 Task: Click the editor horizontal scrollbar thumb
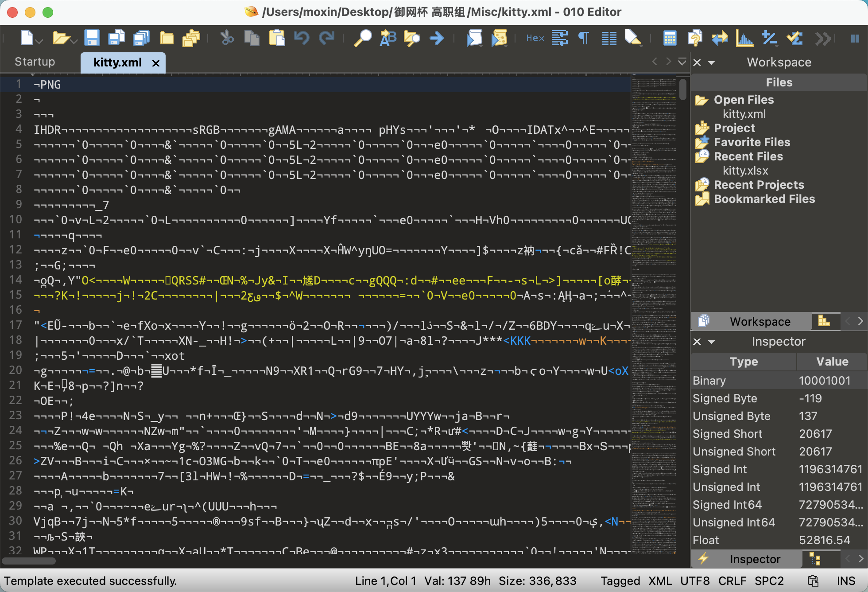coord(29,561)
